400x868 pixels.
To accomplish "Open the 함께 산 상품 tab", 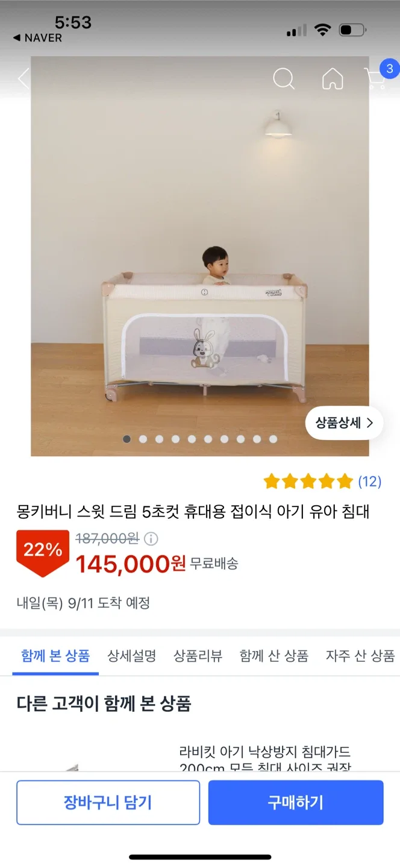I will [273, 656].
